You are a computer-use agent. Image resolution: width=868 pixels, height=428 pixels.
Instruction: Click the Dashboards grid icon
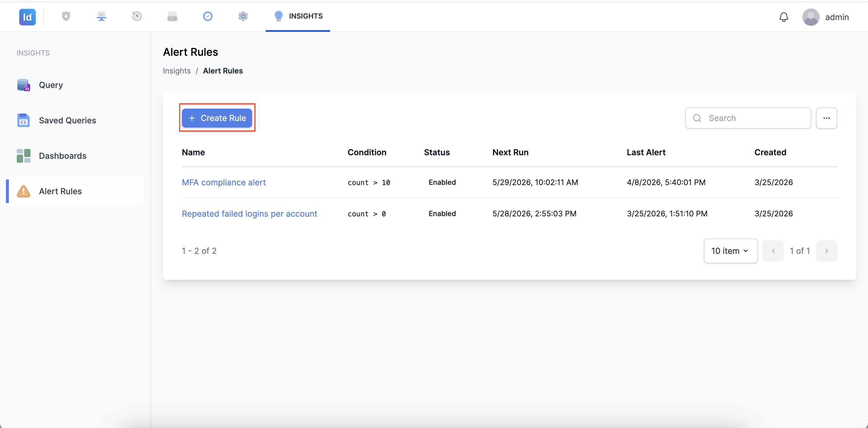tap(24, 156)
